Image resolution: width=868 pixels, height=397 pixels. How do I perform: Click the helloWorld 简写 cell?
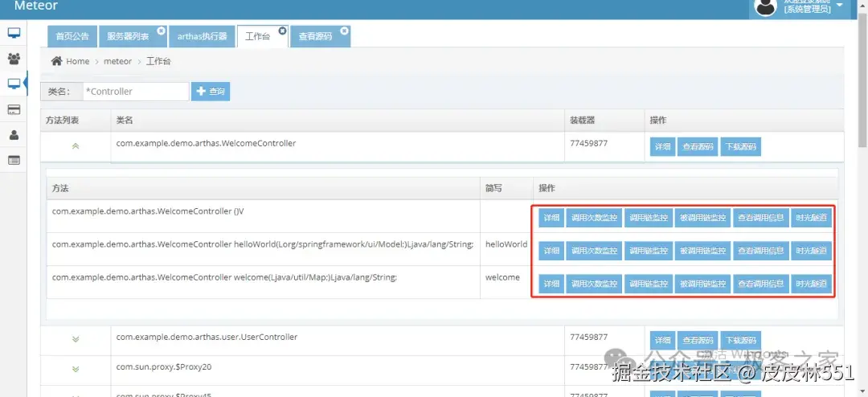click(506, 244)
